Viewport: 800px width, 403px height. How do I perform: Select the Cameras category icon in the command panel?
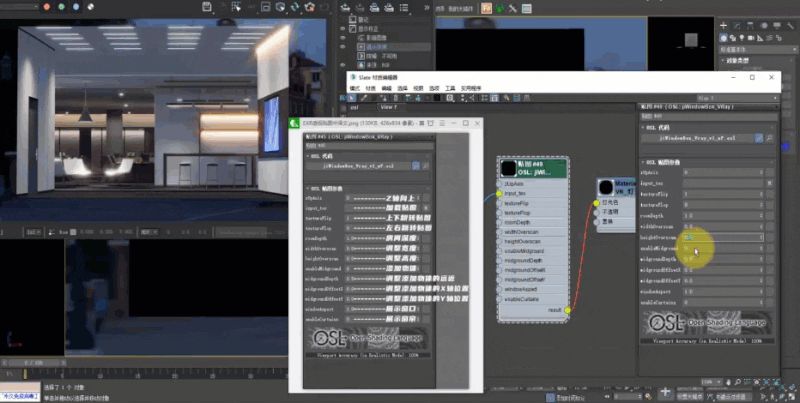click(751, 38)
